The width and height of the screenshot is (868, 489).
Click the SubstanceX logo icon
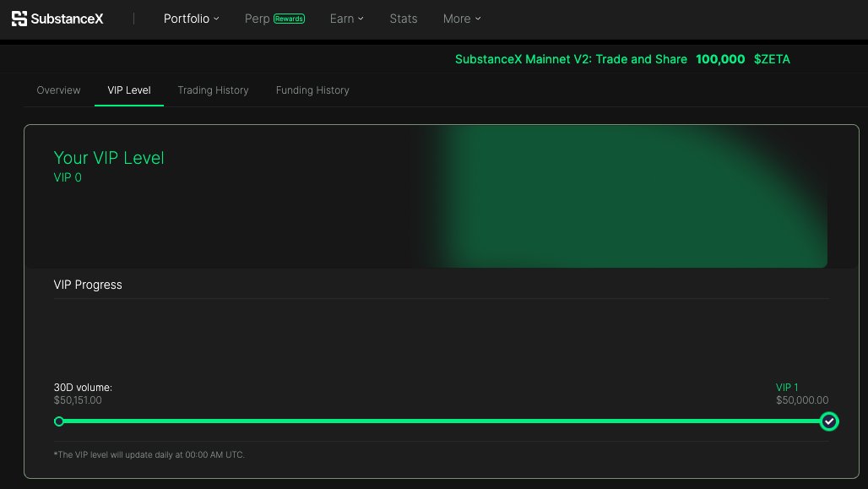point(19,19)
